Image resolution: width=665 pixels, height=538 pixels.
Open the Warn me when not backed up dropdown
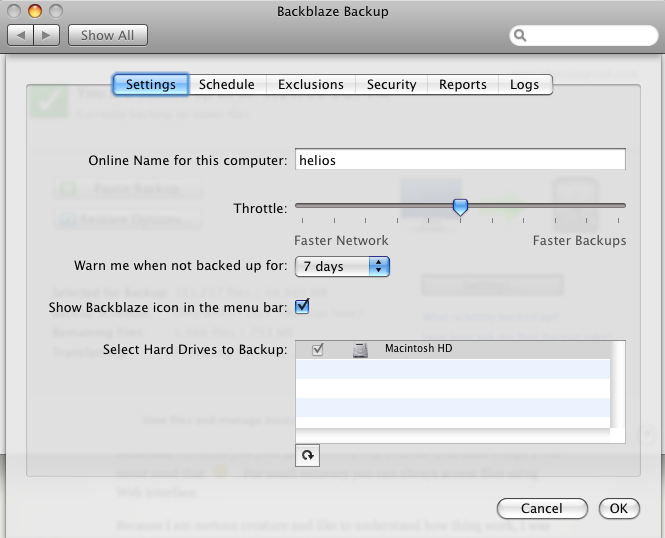click(x=342, y=266)
